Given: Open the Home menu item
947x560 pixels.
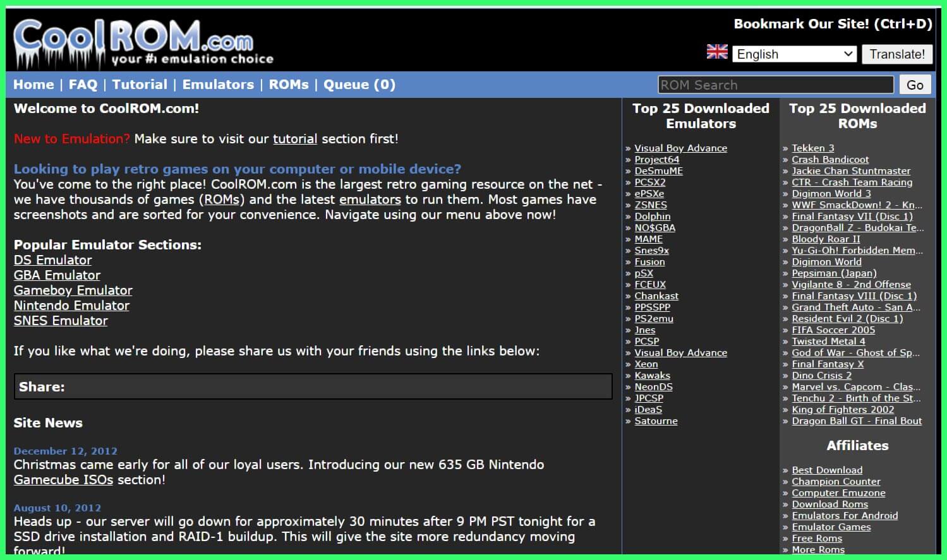Looking at the screenshot, I should point(33,85).
